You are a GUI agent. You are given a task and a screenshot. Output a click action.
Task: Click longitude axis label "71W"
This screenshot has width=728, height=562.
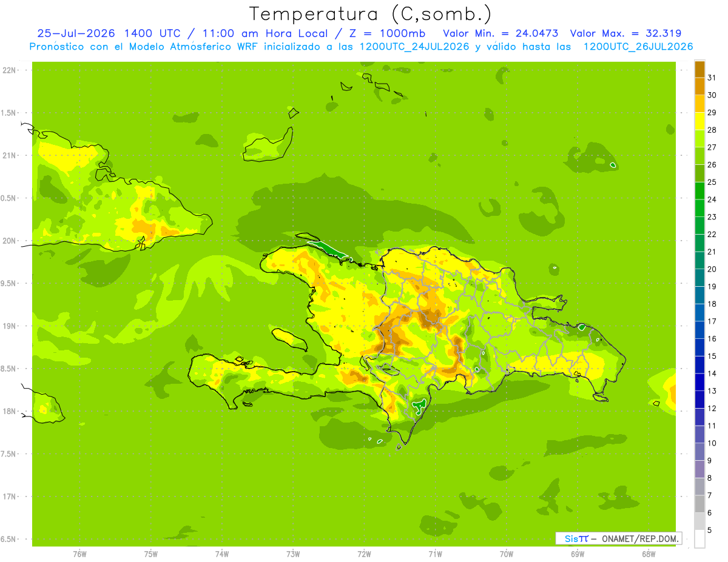click(435, 554)
